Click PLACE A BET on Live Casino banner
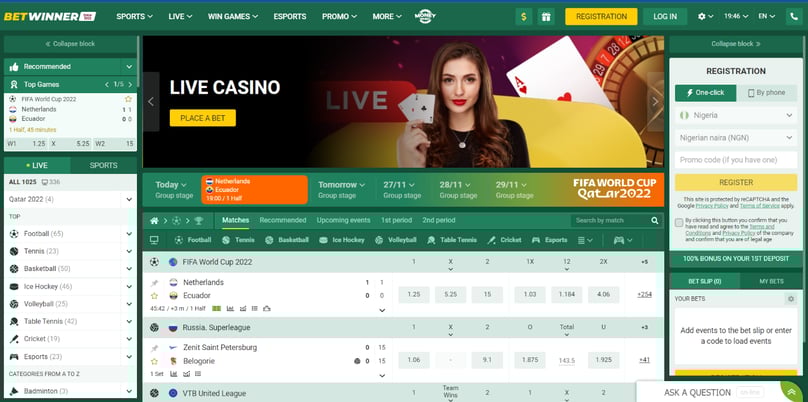Viewport: 808px width, 402px height. (203, 118)
